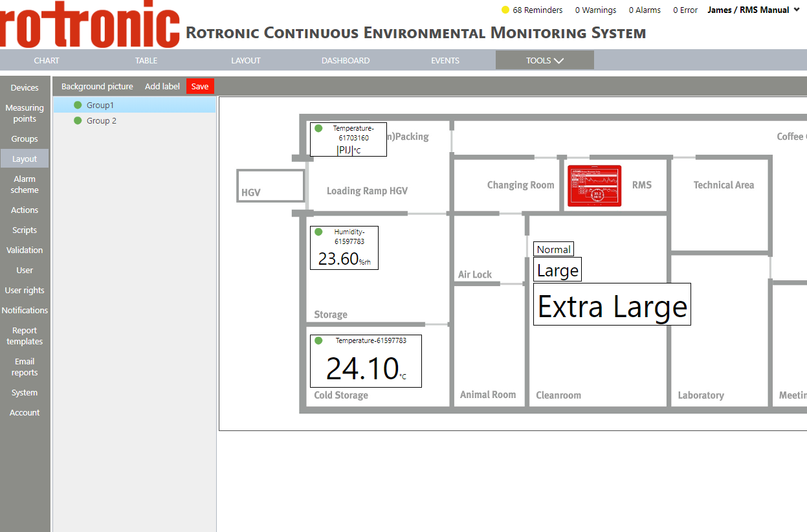Click the Changing Room label on plan

[520, 185]
